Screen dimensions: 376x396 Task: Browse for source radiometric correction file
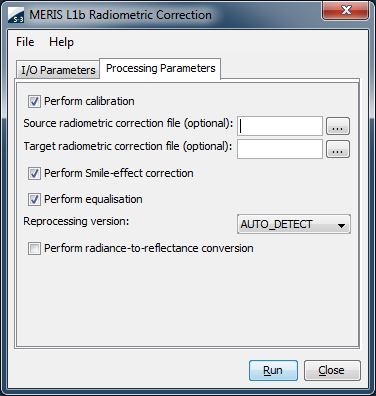338,126
